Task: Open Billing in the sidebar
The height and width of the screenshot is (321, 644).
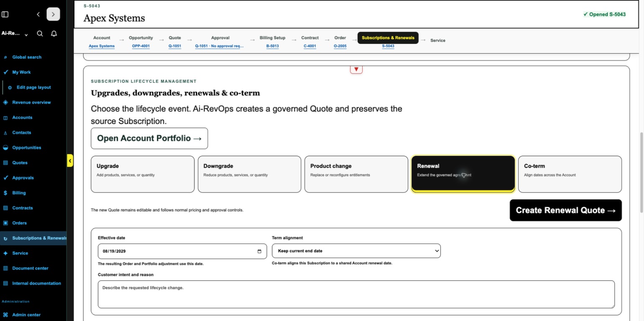Action: tap(19, 193)
